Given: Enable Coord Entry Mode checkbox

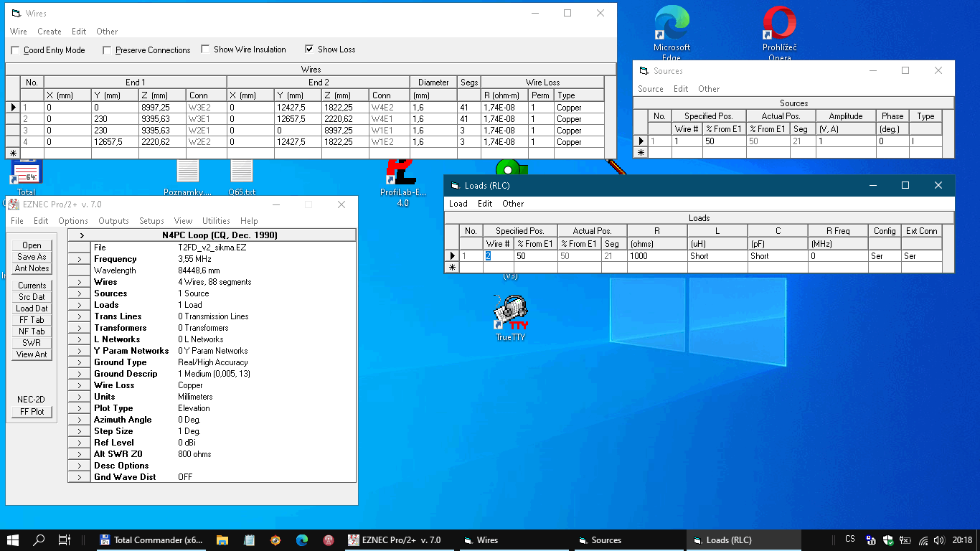Looking at the screenshot, I should pyautogui.click(x=16, y=50).
